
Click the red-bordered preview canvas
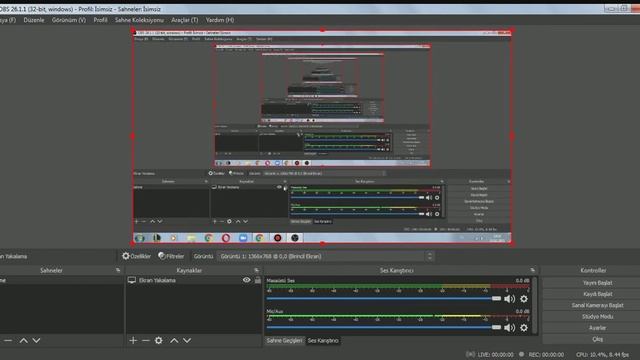click(x=322, y=137)
